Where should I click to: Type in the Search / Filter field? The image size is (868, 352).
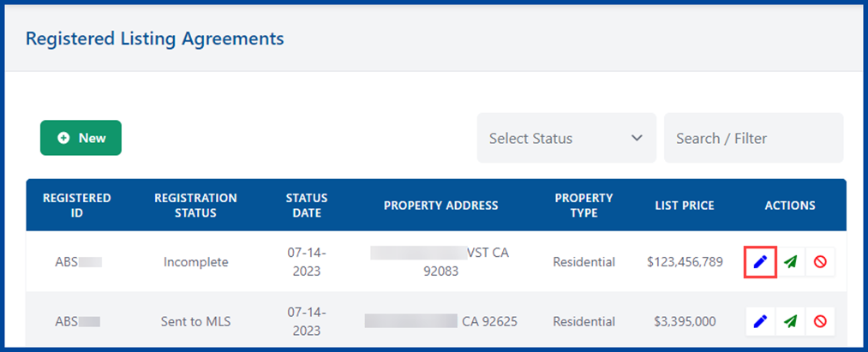tap(753, 138)
